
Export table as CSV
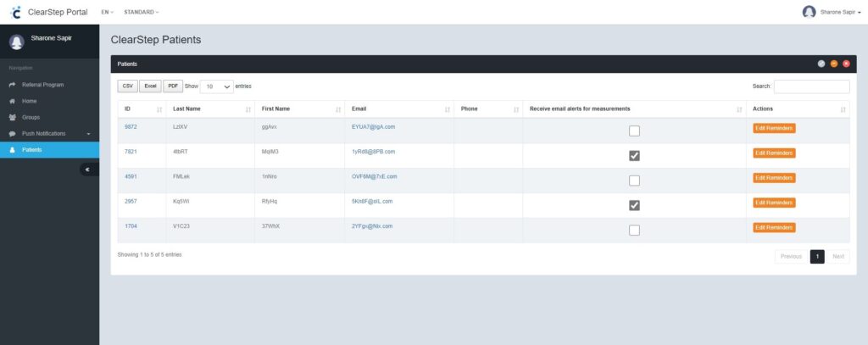pyautogui.click(x=128, y=86)
